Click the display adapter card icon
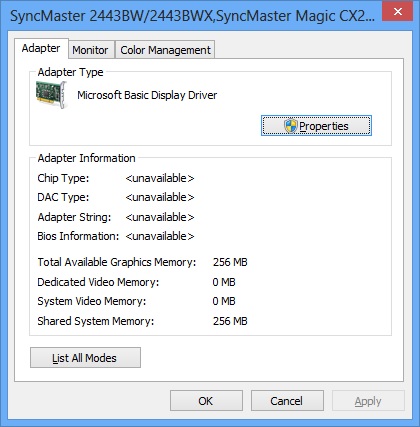 click(x=51, y=95)
